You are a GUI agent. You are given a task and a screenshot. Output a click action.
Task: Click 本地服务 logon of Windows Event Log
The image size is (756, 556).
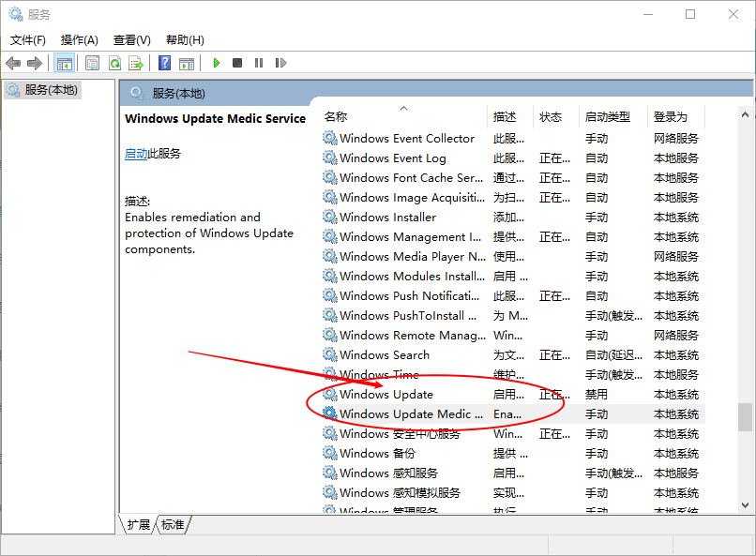(x=676, y=158)
